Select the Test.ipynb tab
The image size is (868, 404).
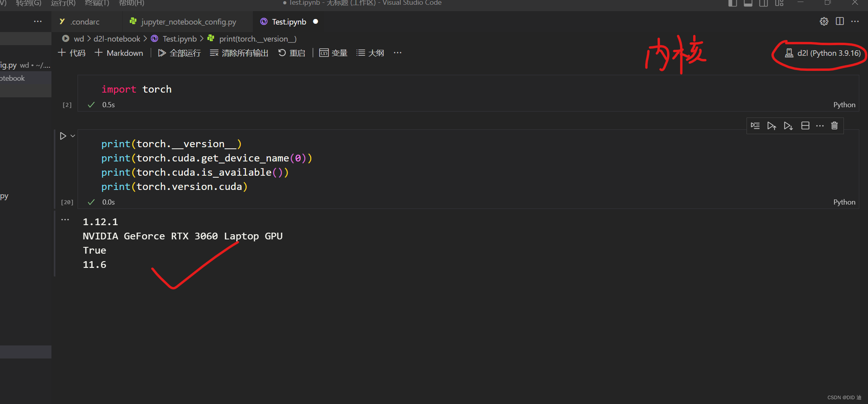coord(289,22)
